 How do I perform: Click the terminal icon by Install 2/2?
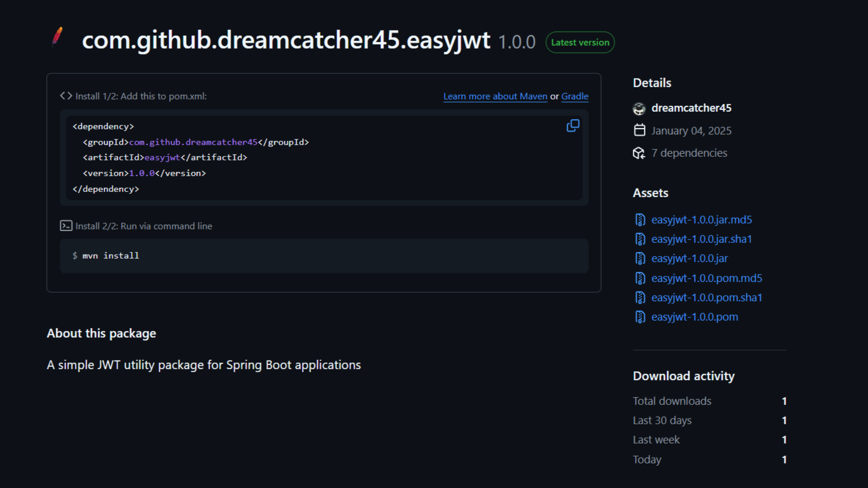(66, 226)
